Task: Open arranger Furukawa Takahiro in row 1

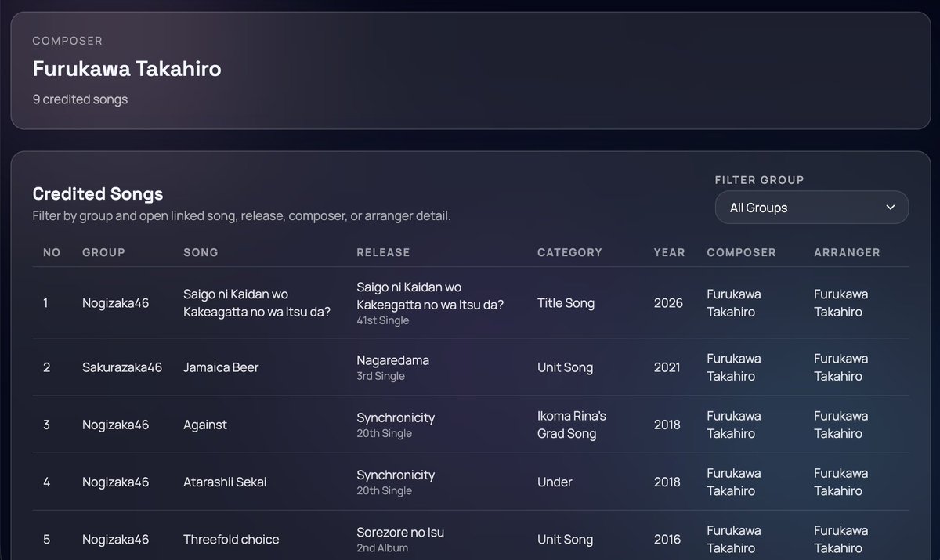Action: 841,303
